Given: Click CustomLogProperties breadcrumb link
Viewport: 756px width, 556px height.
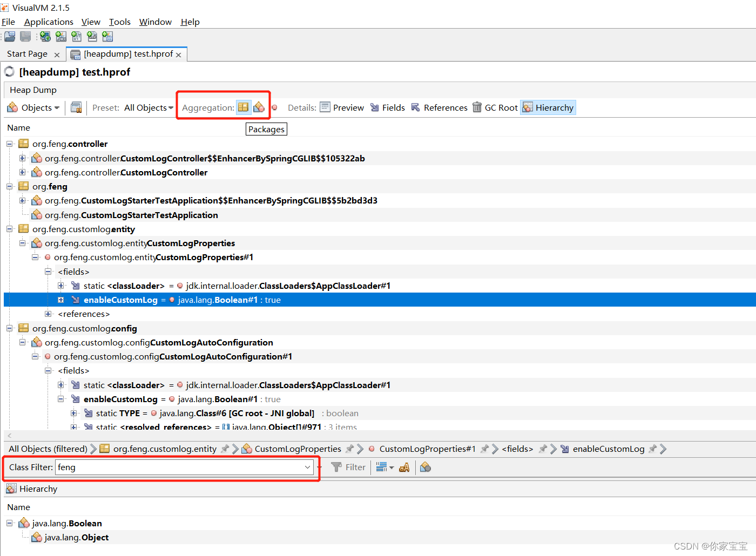Looking at the screenshot, I should coord(298,449).
